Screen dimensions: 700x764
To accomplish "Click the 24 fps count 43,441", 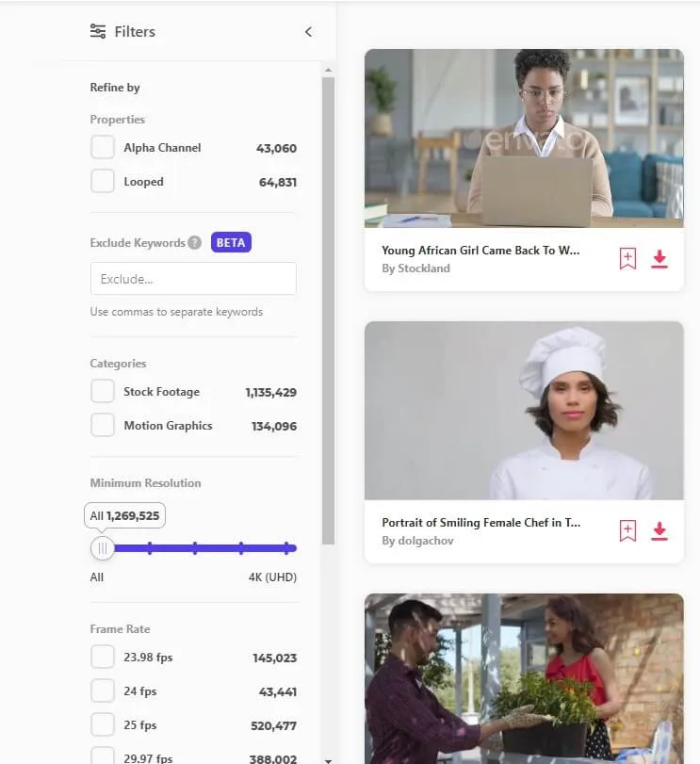I will click(x=278, y=691).
